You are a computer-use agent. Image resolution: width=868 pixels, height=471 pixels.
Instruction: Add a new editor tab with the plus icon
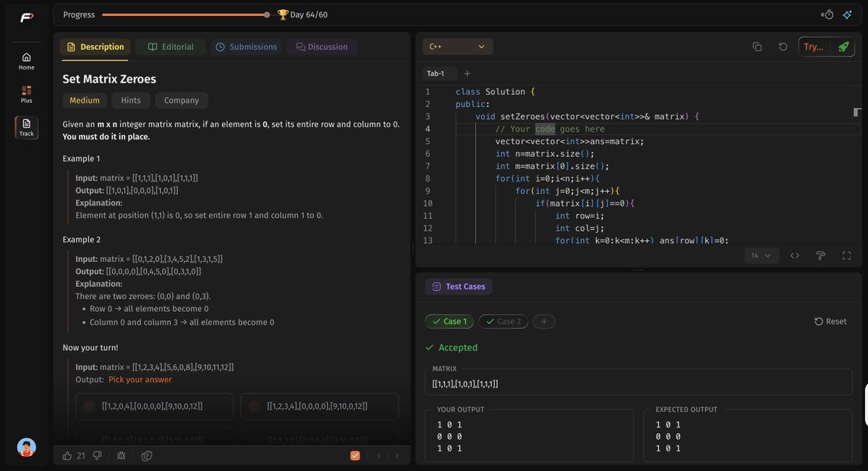(x=467, y=73)
